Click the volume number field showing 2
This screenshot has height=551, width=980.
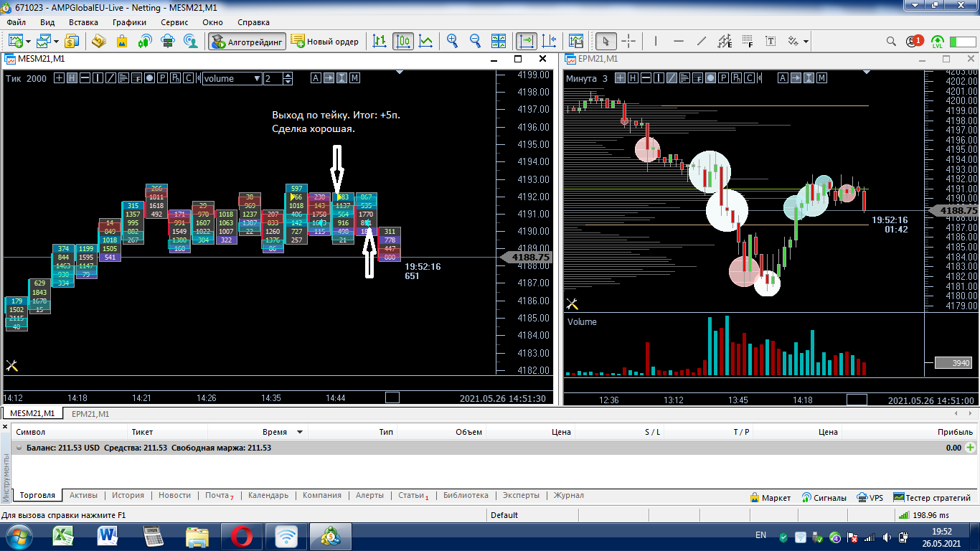(273, 78)
